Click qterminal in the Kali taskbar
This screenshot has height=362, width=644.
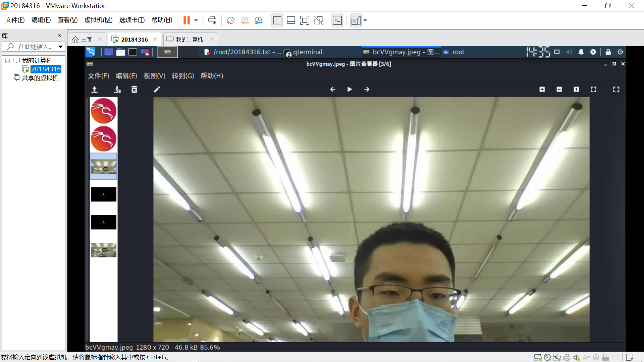coord(307,52)
